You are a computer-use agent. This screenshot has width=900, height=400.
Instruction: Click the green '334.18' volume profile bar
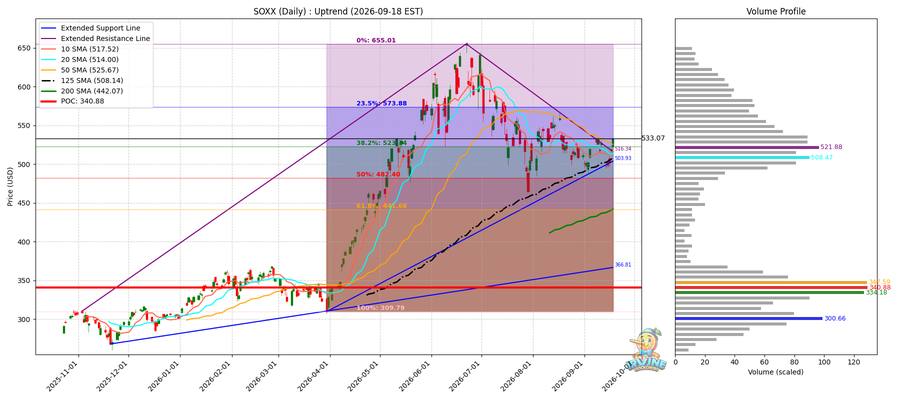[x=770, y=292]
